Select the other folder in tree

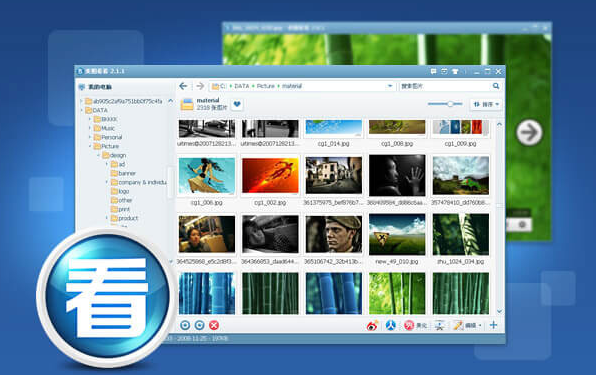pos(121,200)
